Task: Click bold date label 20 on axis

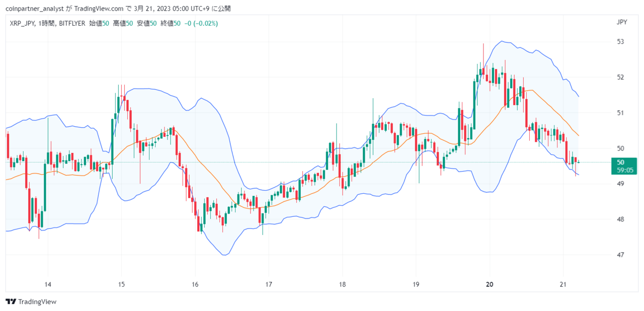Action: click(490, 284)
